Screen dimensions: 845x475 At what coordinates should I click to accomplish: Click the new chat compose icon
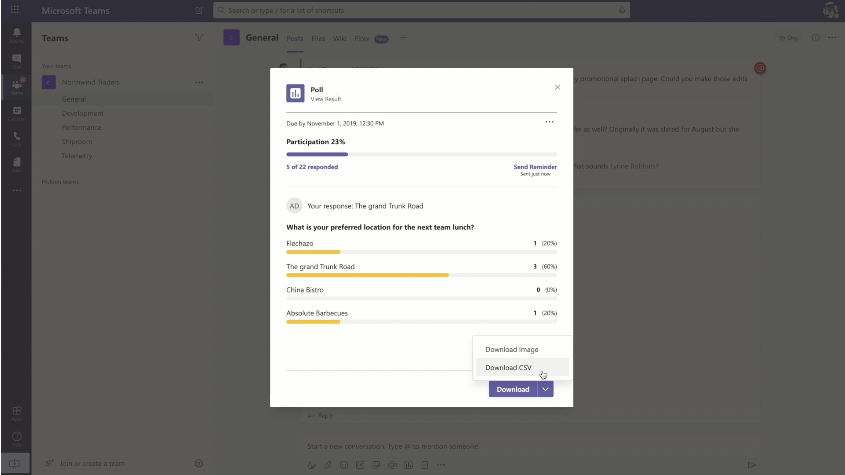pos(199,10)
